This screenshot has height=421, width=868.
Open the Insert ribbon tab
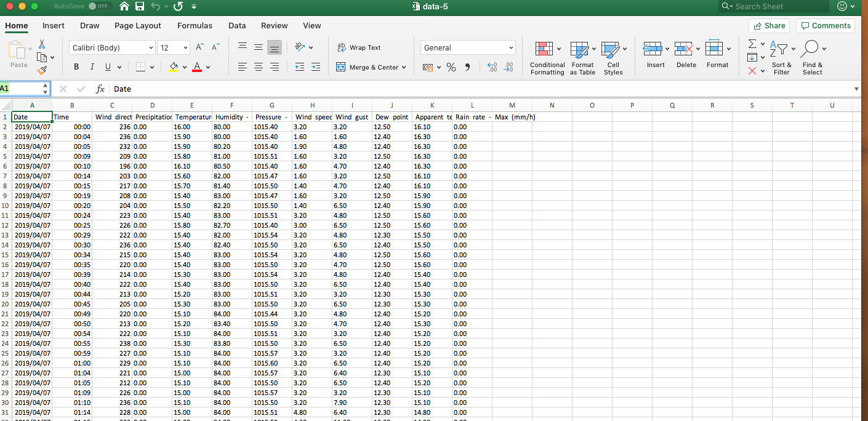click(54, 25)
